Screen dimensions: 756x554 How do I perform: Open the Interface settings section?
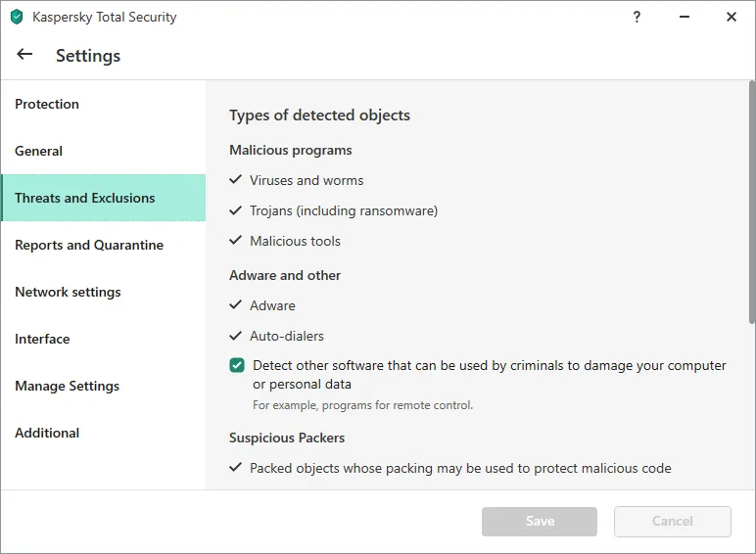(103, 339)
